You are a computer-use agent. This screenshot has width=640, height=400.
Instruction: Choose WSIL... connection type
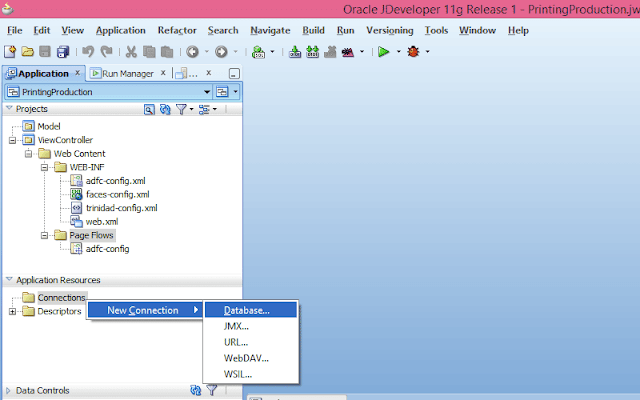(251, 374)
